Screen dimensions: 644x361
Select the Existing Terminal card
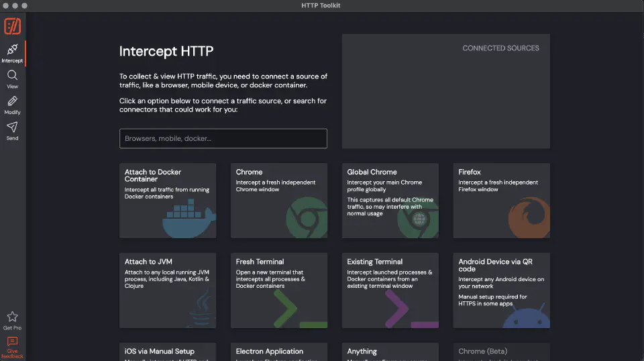click(x=390, y=291)
